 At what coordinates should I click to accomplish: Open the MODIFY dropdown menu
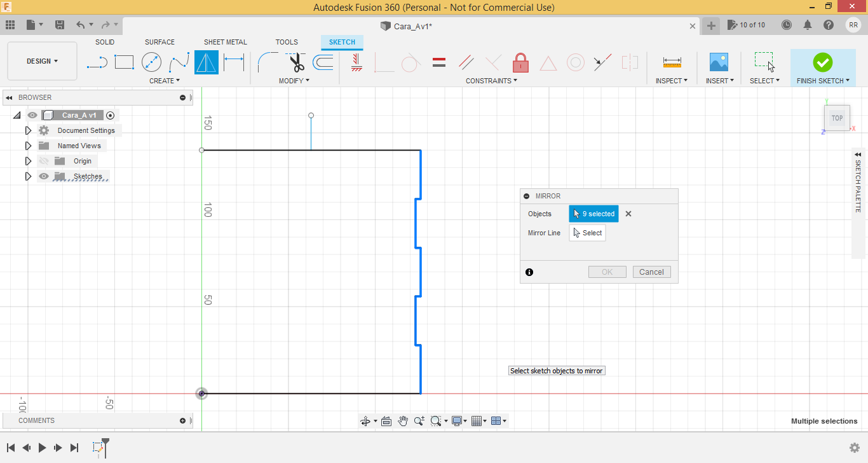pos(294,81)
